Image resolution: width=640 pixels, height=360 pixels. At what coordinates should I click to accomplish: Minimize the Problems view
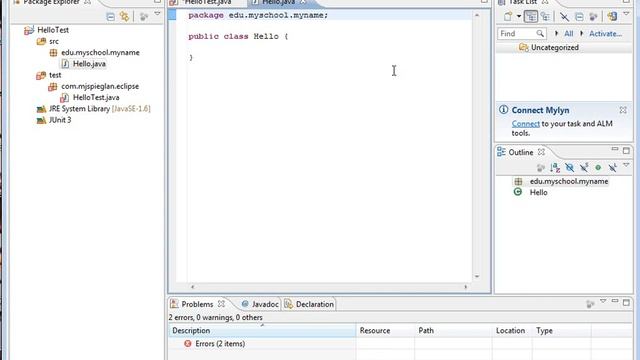(615, 301)
